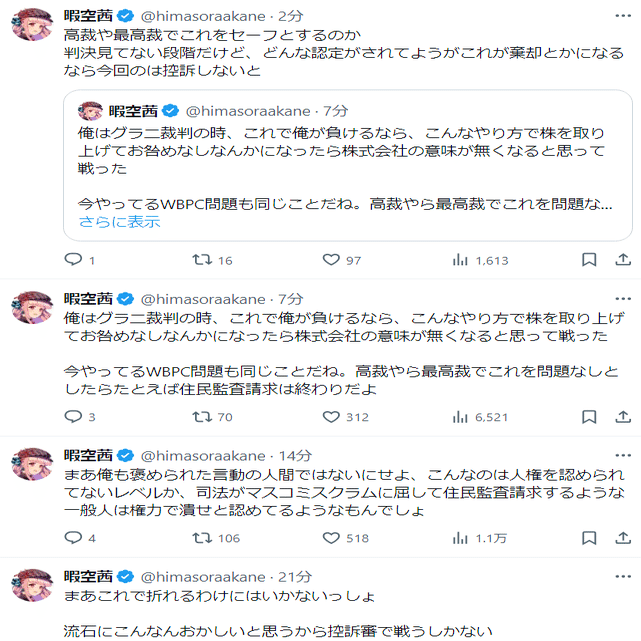Image resolution: width=641 pixels, height=641 pixels.
Task: Expand quoted tweet with さらに表示
Action: pyautogui.click(x=119, y=222)
